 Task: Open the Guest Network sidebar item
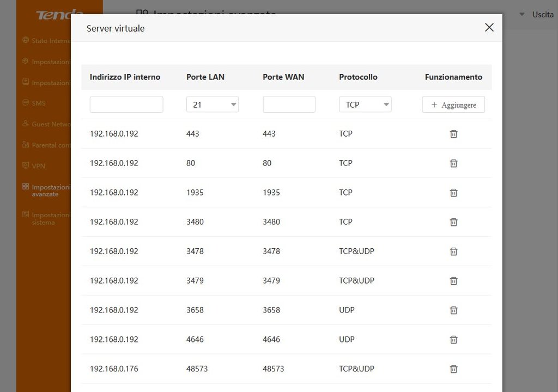tap(49, 124)
